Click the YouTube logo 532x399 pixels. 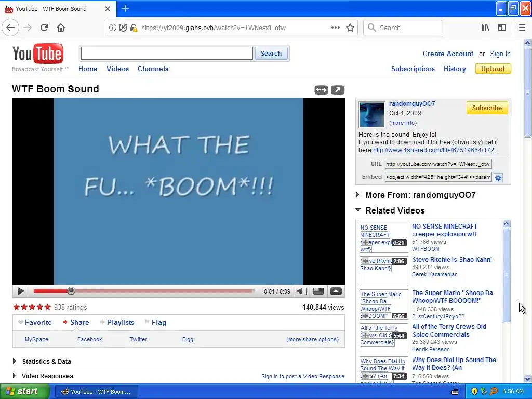[x=37, y=54]
